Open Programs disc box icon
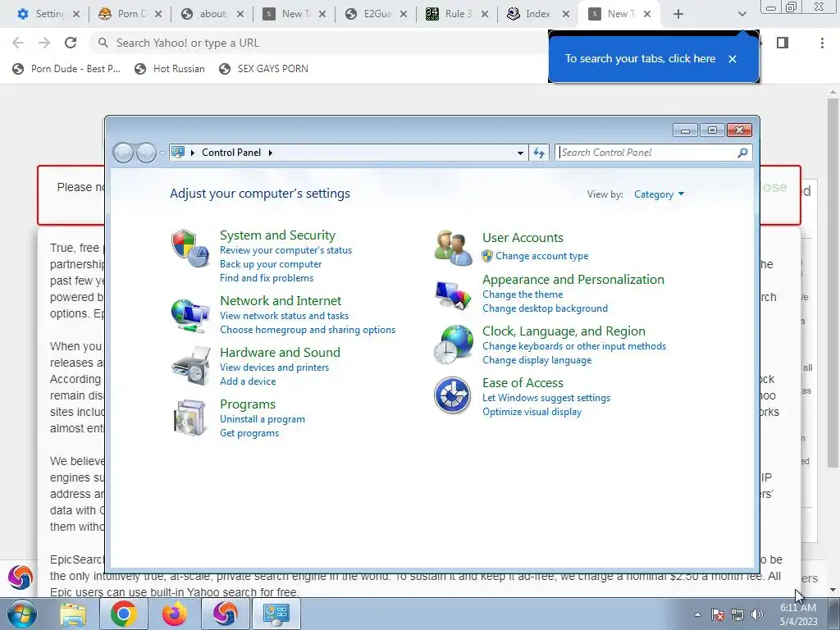Image resolution: width=840 pixels, height=630 pixels. [x=190, y=418]
